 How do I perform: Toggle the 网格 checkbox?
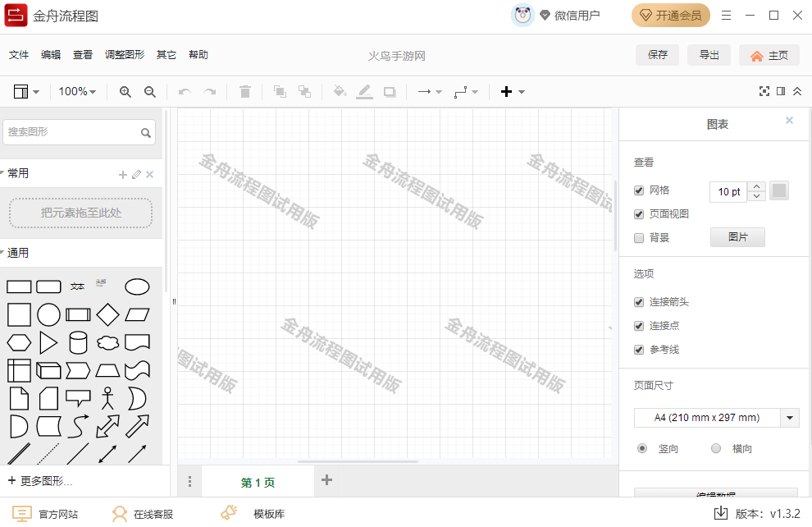639,190
